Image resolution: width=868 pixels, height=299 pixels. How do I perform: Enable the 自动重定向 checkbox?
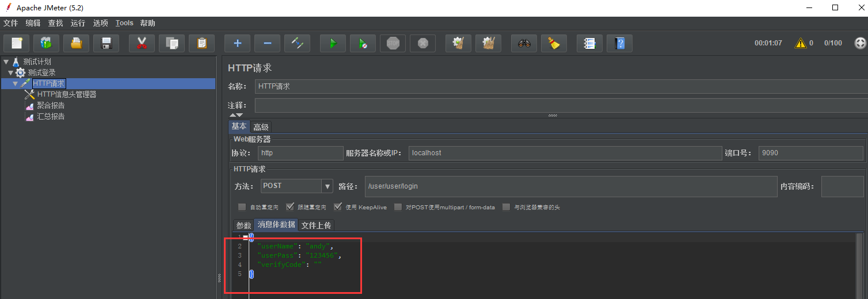(242, 207)
